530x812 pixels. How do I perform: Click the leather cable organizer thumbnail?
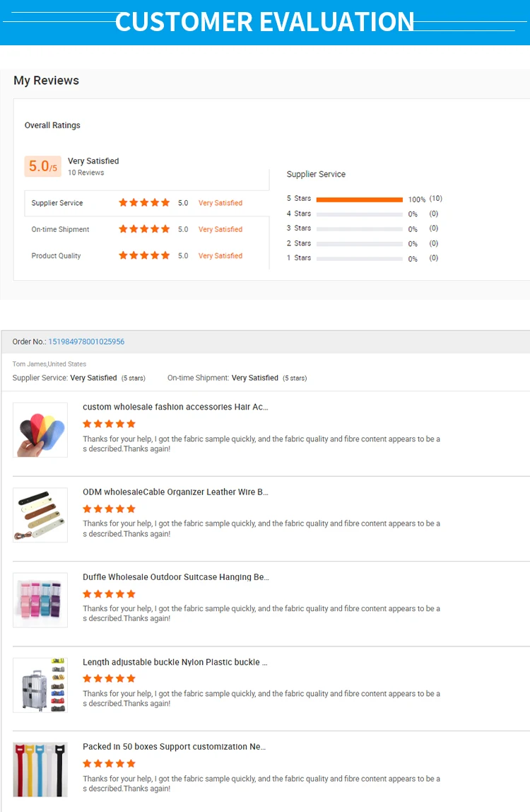tap(40, 515)
